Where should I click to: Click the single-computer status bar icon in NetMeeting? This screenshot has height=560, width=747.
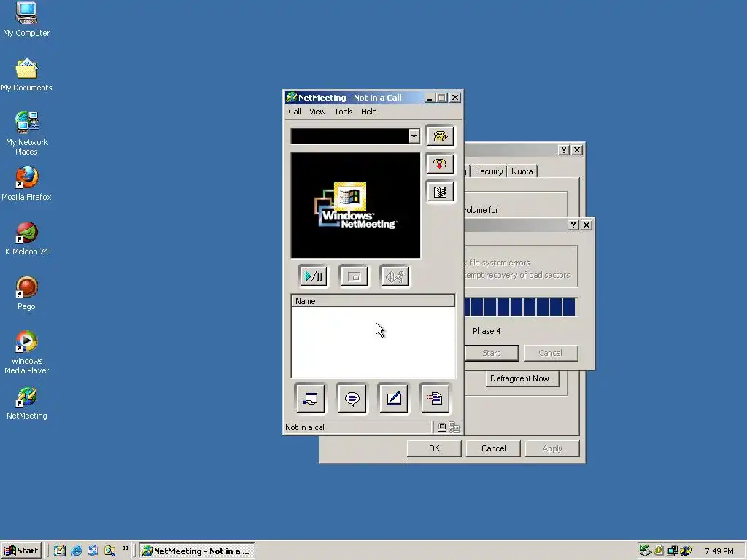point(442,427)
